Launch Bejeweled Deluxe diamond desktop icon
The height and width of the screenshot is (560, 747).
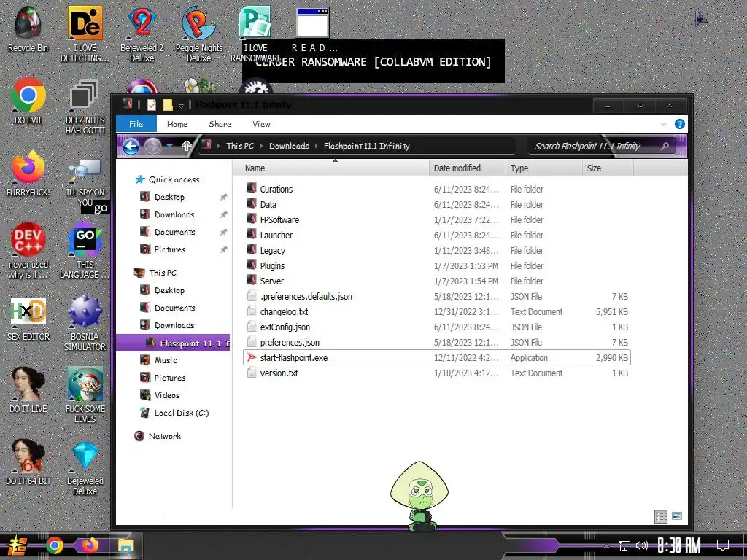click(85, 467)
